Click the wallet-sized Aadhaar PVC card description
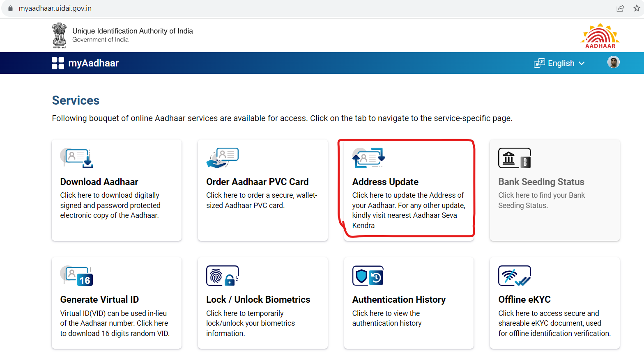Screen dimensions: 644x361 [x=262, y=200]
